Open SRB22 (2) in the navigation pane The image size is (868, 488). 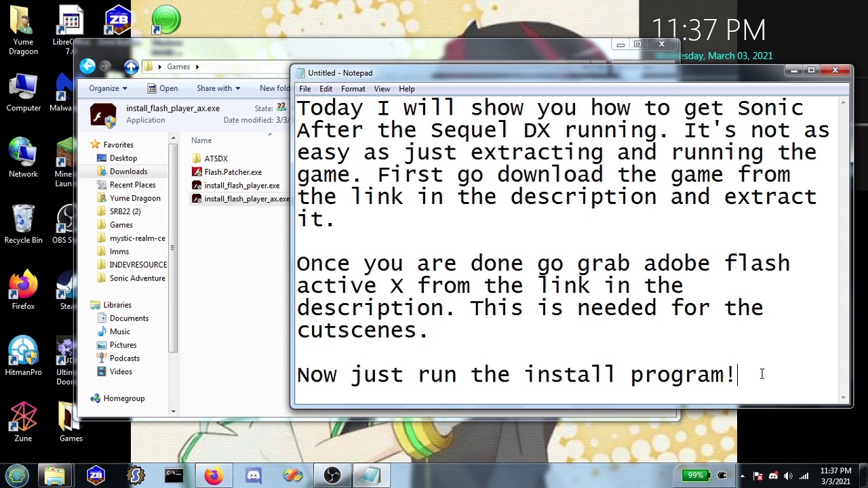click(125, 211)
